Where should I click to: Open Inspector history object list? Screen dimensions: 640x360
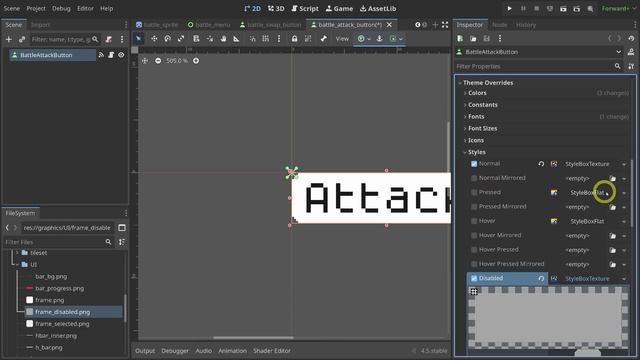[x=631, y=38]
